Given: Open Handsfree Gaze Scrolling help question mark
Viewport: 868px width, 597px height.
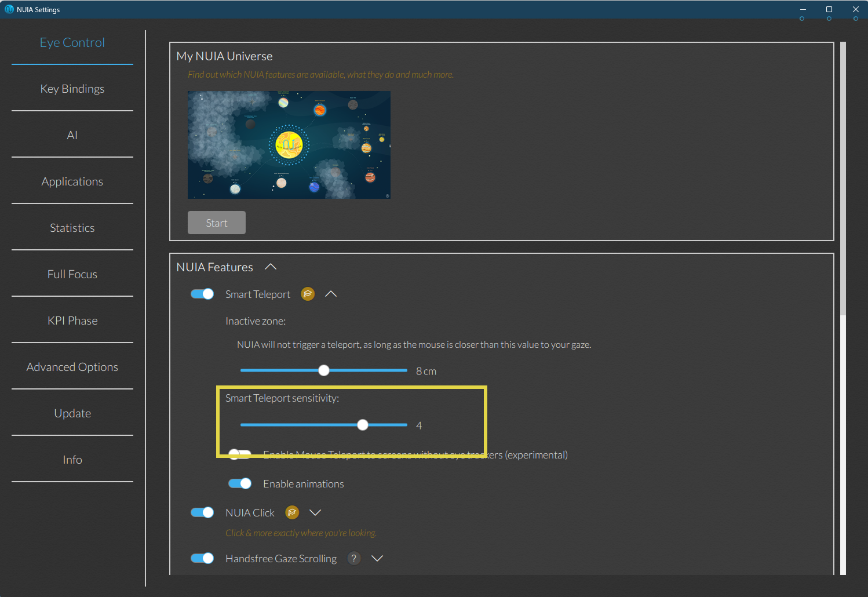Looking at the screenshot, I should coord(353,558).
